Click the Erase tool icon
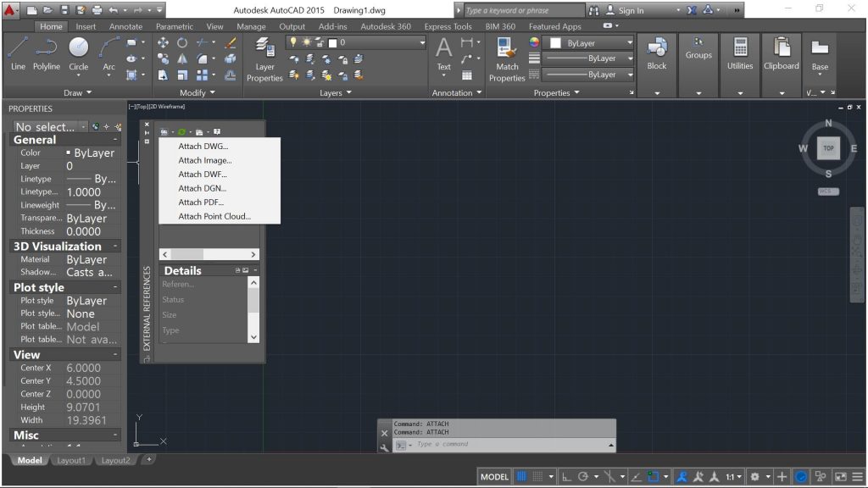 tap(231, 42)
